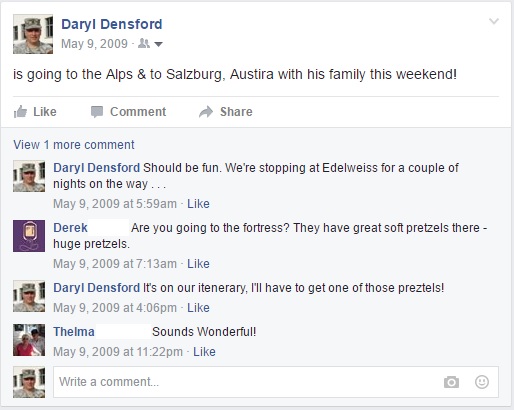Click the camera icon in the comment box
Screen dimensions: 514x410
(x=451, y=382)
